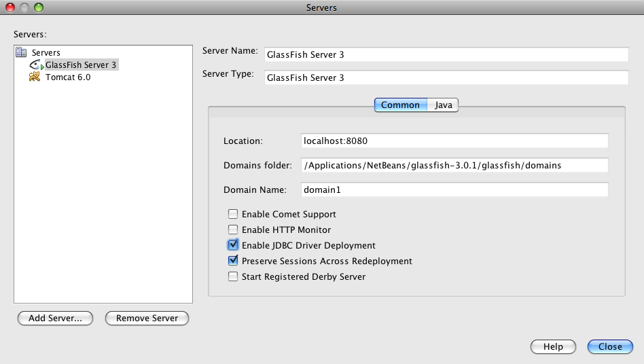The image size is (644, 364).
Task: Uncheck Enable JDBC Driver Deployment
Action: click(x=234, y=245)
